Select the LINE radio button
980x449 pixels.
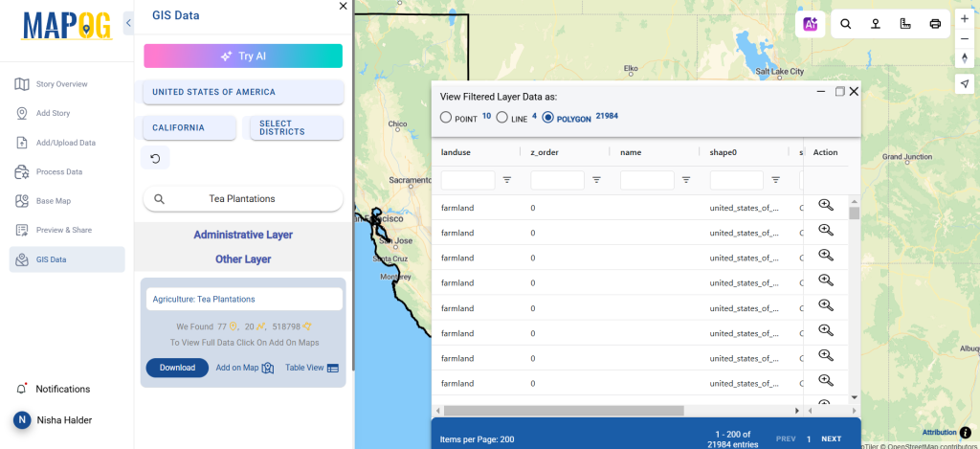[501, 118]
